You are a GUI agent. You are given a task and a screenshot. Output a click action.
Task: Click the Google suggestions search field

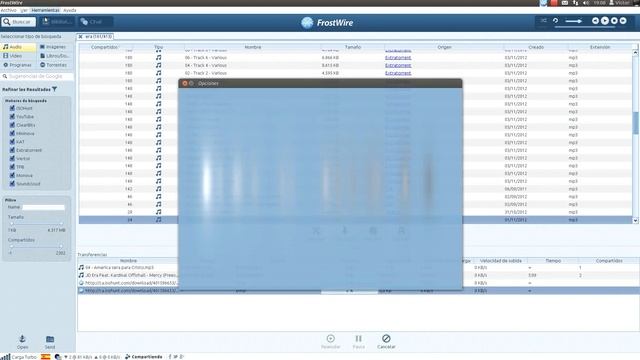click(37, 76)
